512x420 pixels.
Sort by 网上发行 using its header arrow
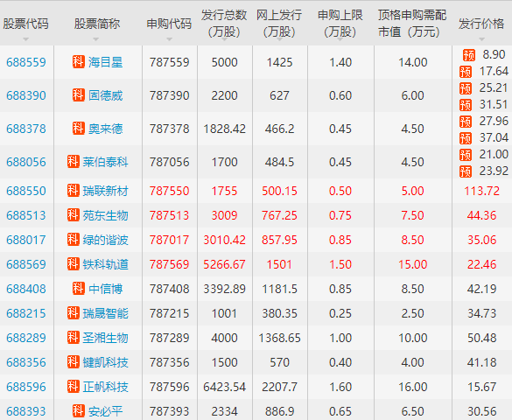279,39
